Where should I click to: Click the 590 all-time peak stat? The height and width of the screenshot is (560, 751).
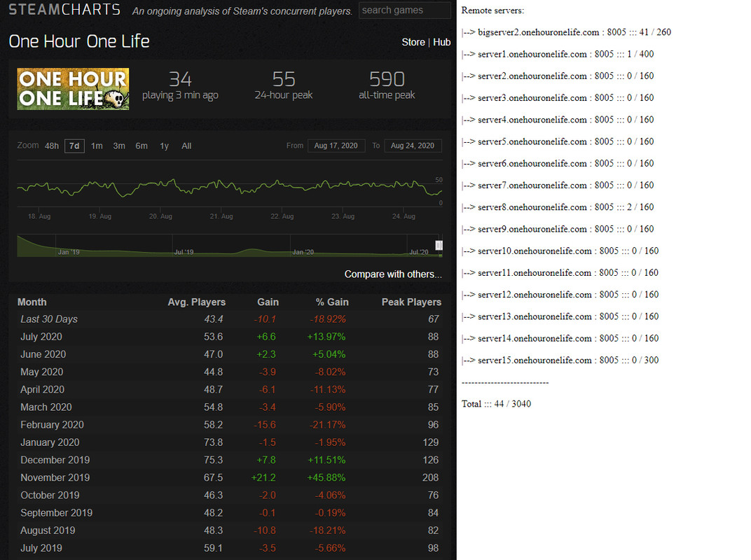click(x=387, y=85)
